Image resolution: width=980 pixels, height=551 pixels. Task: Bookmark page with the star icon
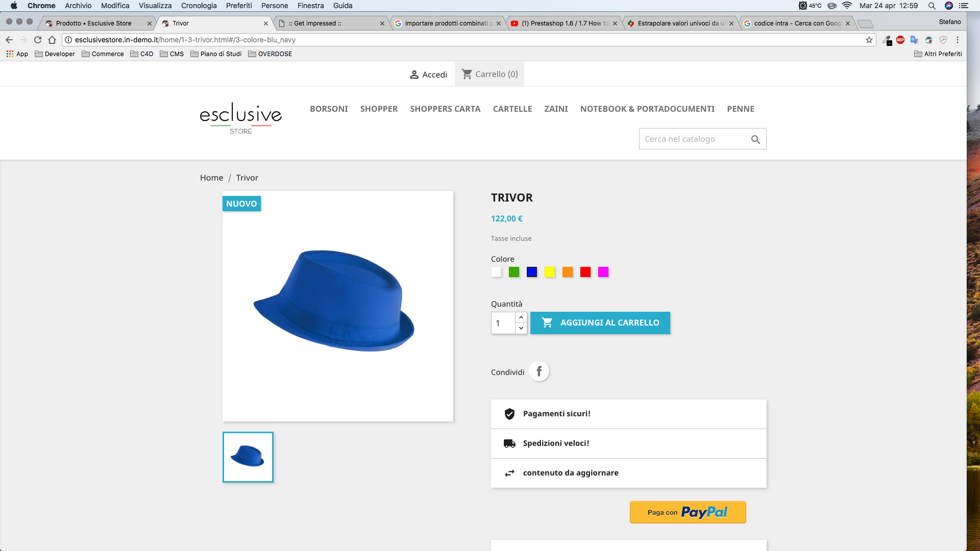pos(869,40)
